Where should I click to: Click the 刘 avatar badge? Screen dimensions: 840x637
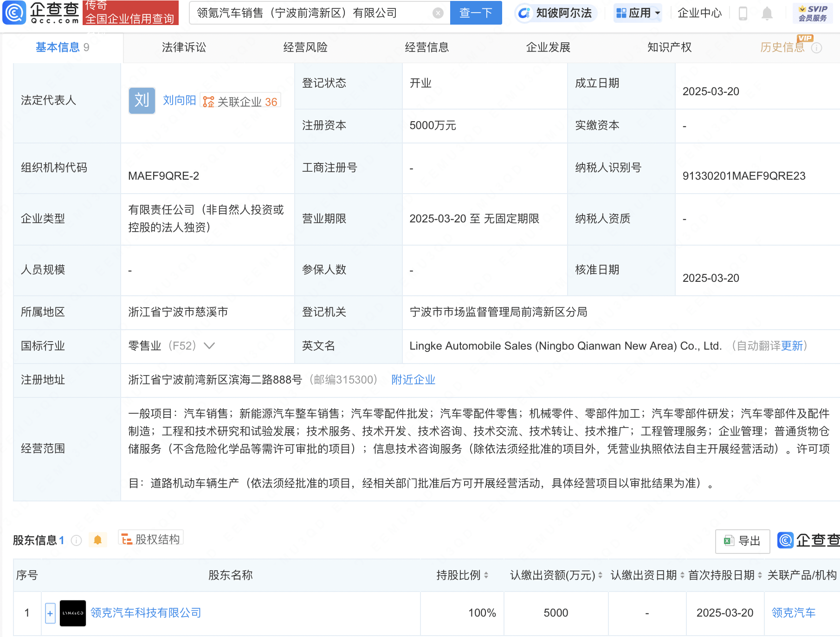[x=142, y=100]
